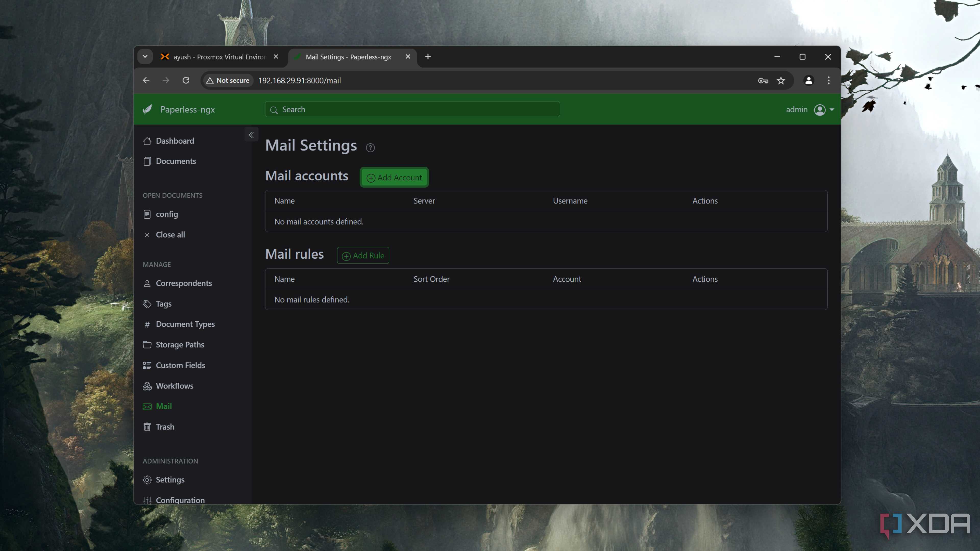Go to Workflows
This screenshot has height=551, width=980.
pos(175,386)
